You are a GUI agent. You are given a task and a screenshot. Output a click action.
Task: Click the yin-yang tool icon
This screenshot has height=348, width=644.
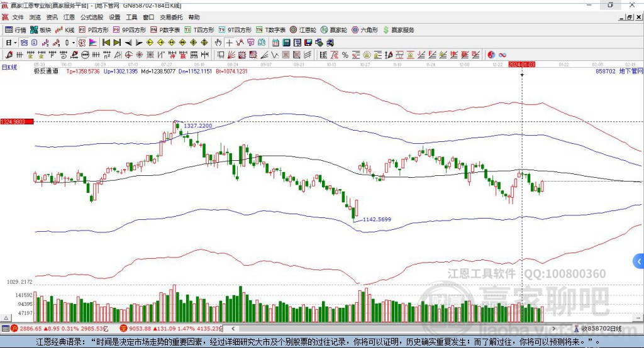491,55
